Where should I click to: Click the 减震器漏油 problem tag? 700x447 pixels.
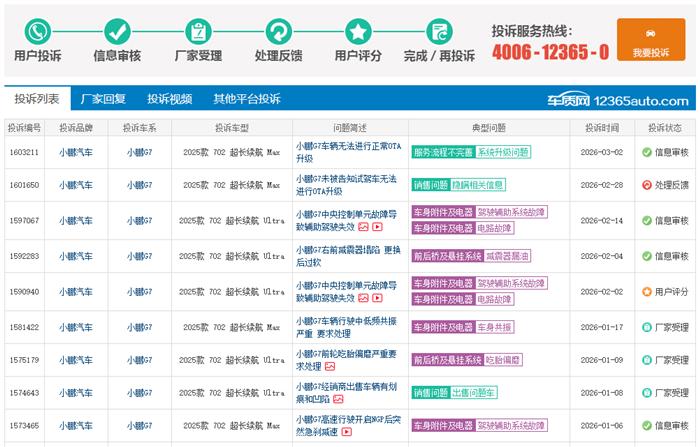tap(503, 256)
